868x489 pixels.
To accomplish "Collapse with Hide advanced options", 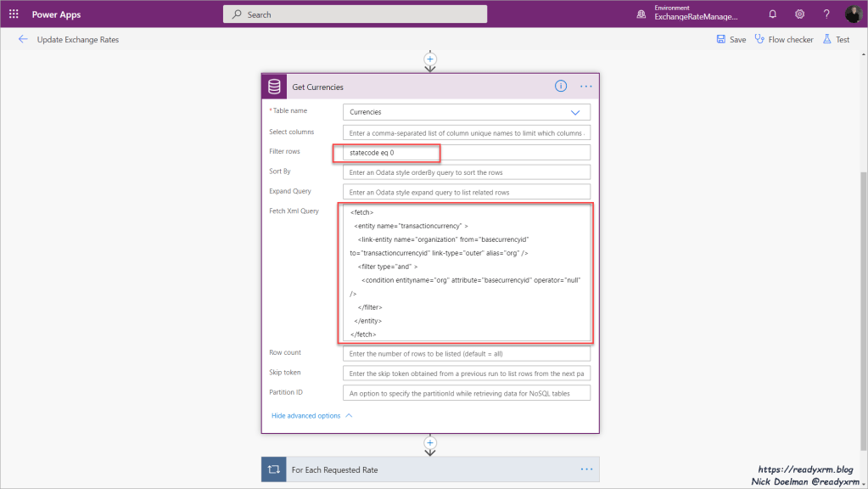I will 311,416.
